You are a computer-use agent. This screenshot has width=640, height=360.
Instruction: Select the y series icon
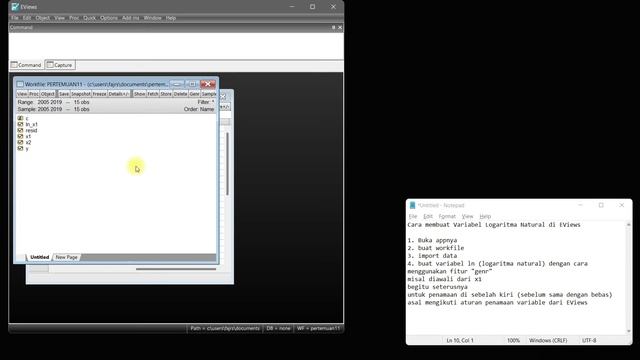(x=20, y=149)
